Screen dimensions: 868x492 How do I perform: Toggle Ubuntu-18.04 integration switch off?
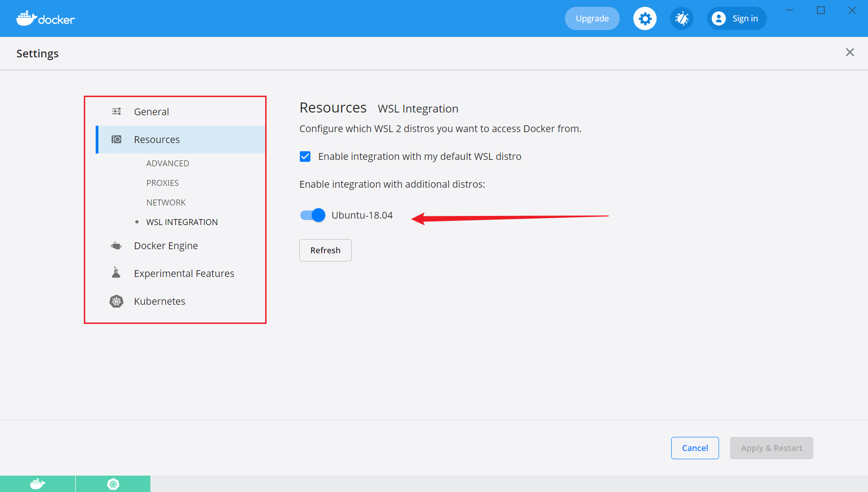[313, 215]
